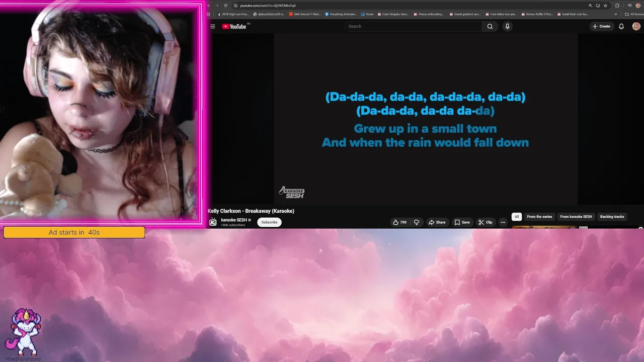
Task: Click the browser address bar URL
Action: click(x=268, y=6)
